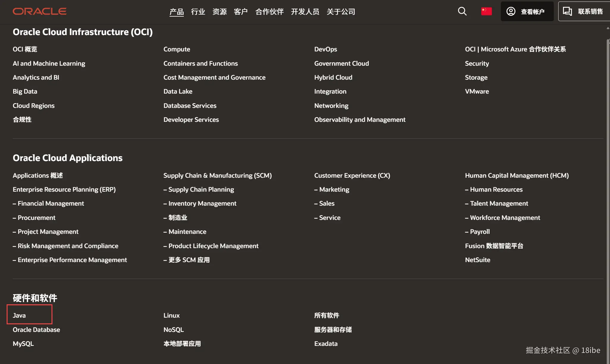Click Containers and Functions link
The image size is (610, 364).
pos(200,63)
